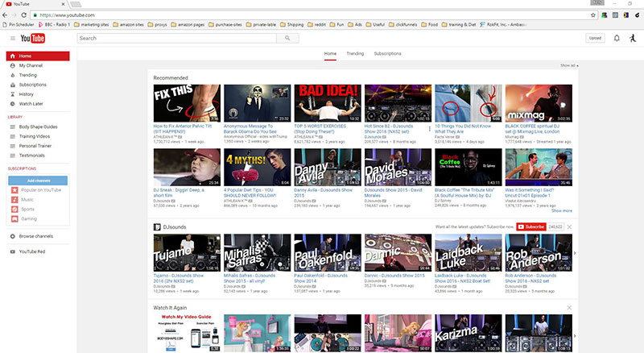
Task: Click the Sports channel icon
Action: click(x=14, y=209)
